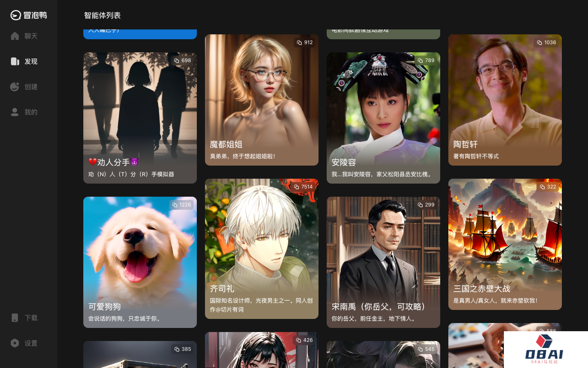Image resolution: width=588 pixels, height=368 pixels.
Task: Click the 会说话的狗狗，只忠诚于你。 description
Action: click(x=125, y=319)
